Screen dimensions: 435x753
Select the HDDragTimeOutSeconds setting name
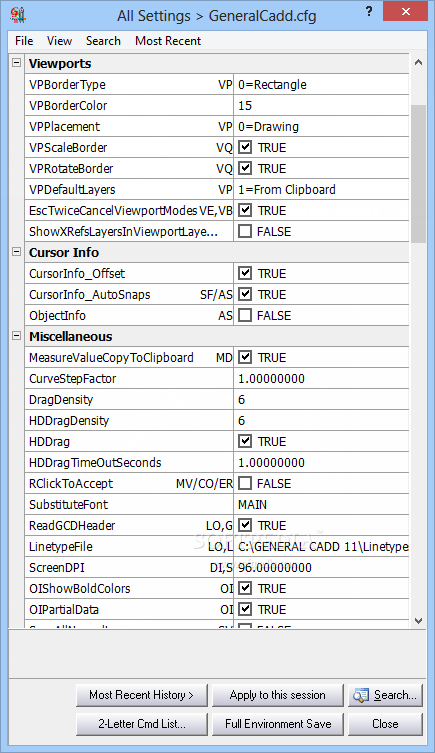[95, 462]
